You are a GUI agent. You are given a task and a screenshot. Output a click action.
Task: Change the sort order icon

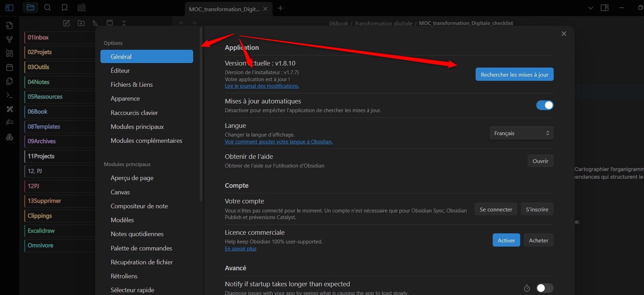pos(95,23)
